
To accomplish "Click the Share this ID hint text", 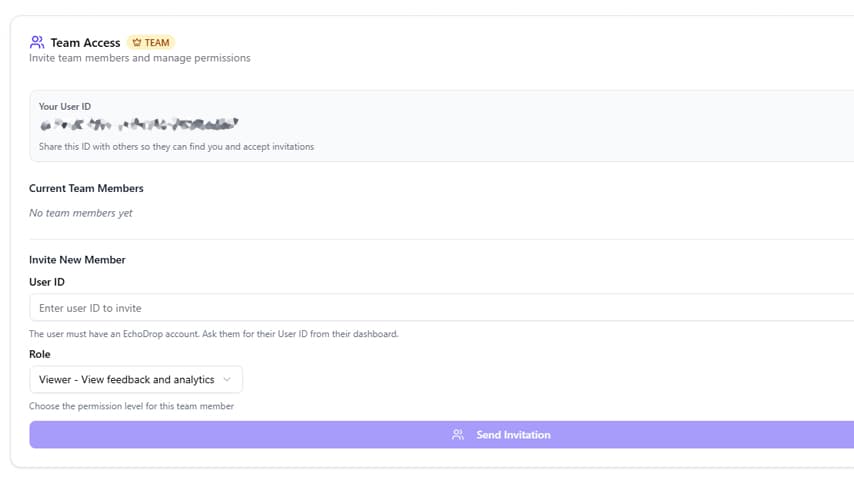I will (176, 147).
